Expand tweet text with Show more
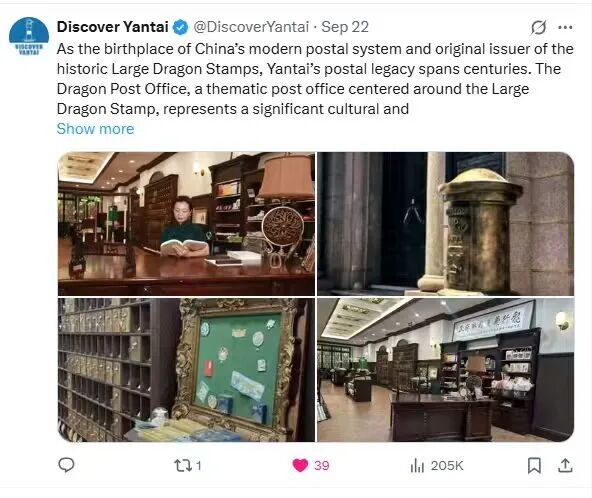This screenshot has width=592, height=498. point(96,129)
